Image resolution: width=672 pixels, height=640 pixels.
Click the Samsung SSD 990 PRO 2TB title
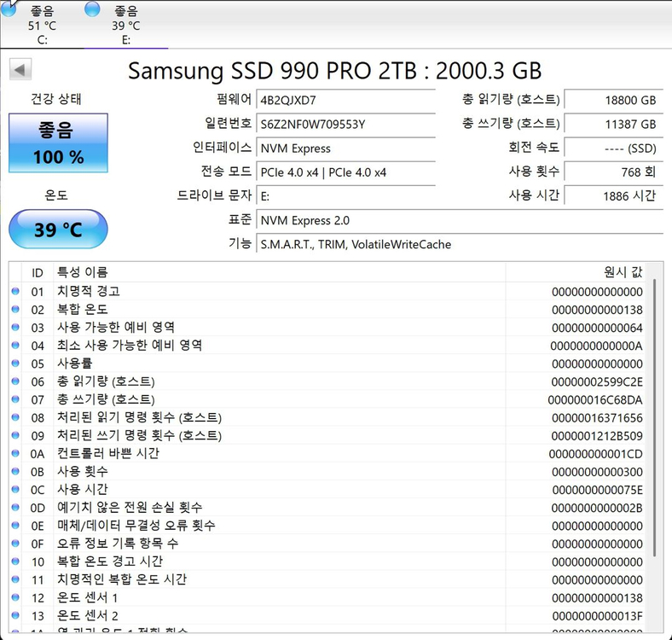tap(334, 71)
